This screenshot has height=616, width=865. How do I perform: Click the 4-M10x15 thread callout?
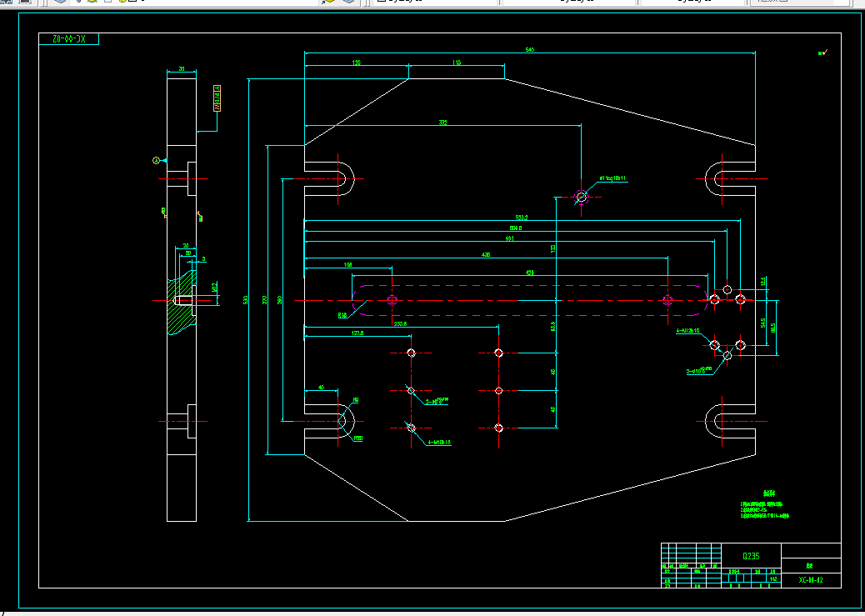[x=439, y=442]
